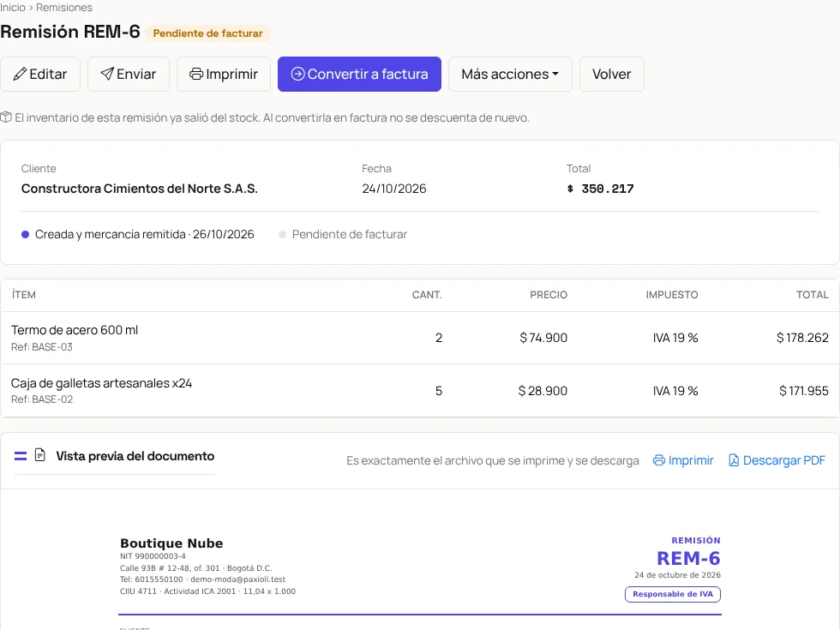840x630 pixels.
Task: Click the PRECIO column header
Action: (x=549, y=295)
